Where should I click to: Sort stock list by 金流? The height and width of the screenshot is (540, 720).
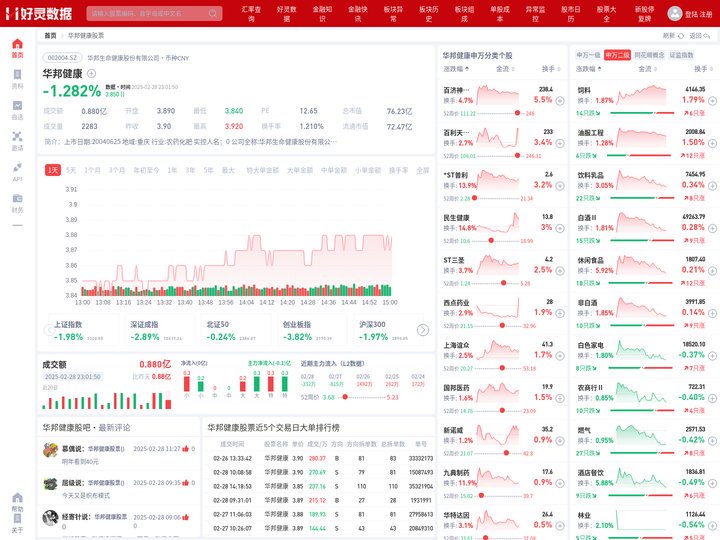pos(505,69)
